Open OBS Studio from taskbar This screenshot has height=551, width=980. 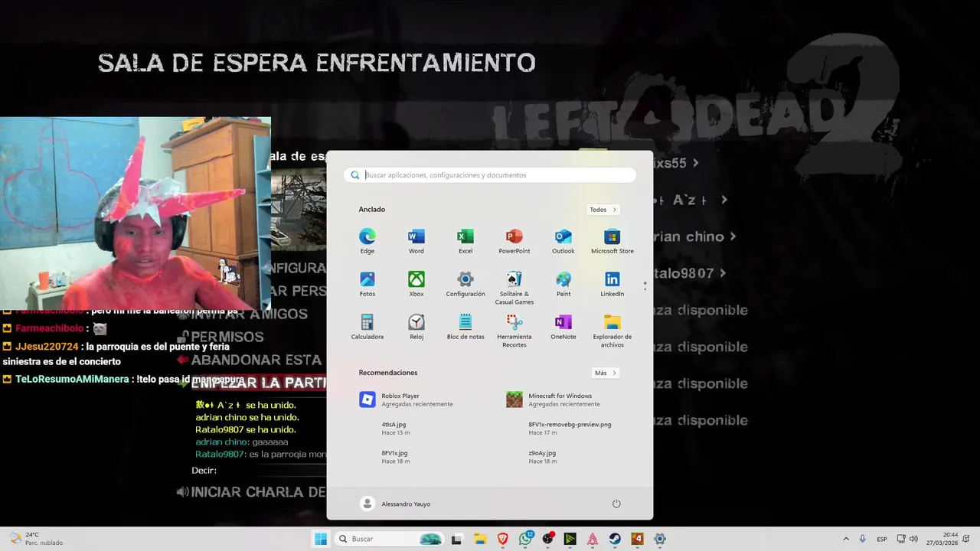click(547, 539)
